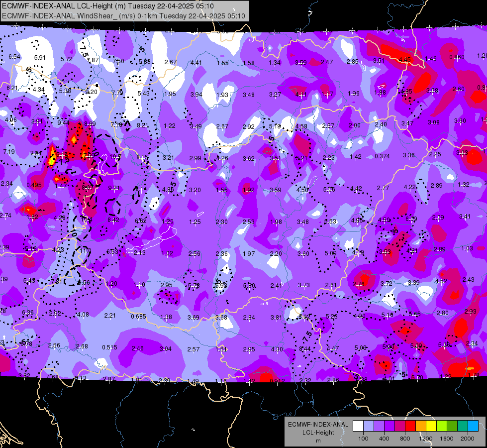Click the wind shear value '1.98'
Viewport: 487px width, 448px height.
tap(276, 222)
